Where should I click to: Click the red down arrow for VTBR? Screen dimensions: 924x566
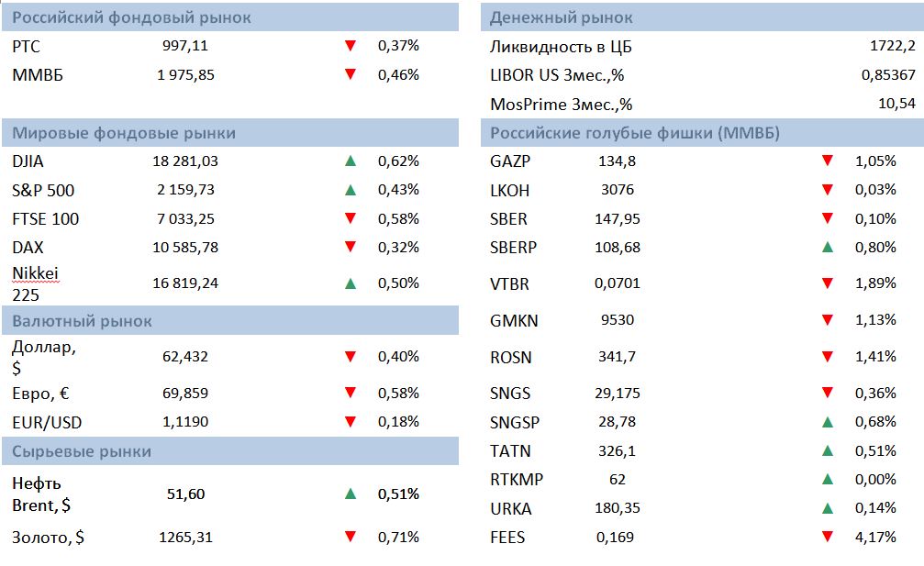(x=828, y=283)
